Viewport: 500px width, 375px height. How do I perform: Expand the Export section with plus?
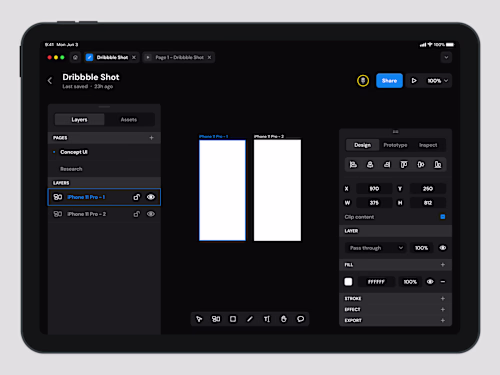pos(443,320)
